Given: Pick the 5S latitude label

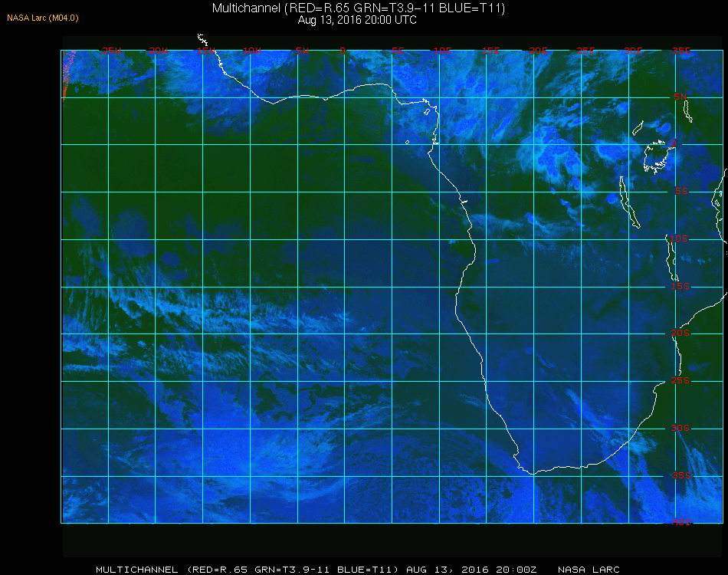Looking at the screenshot, I should pos(681,191).
